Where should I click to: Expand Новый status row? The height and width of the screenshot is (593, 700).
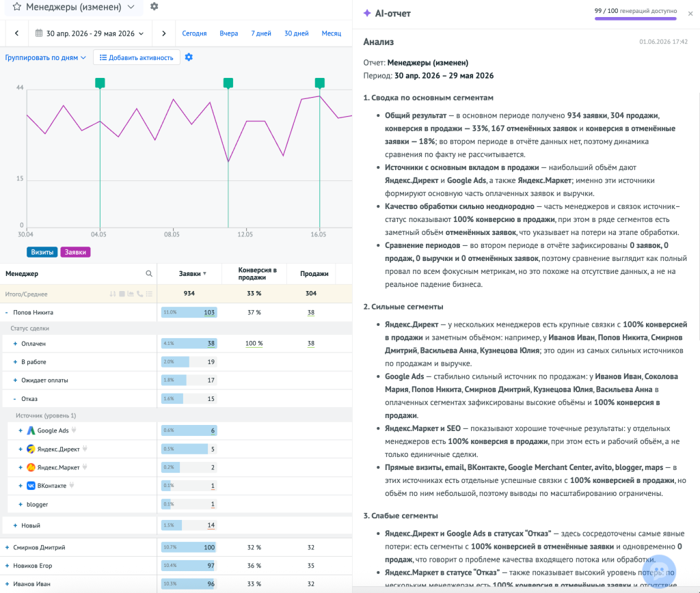(x=15, y=525)
